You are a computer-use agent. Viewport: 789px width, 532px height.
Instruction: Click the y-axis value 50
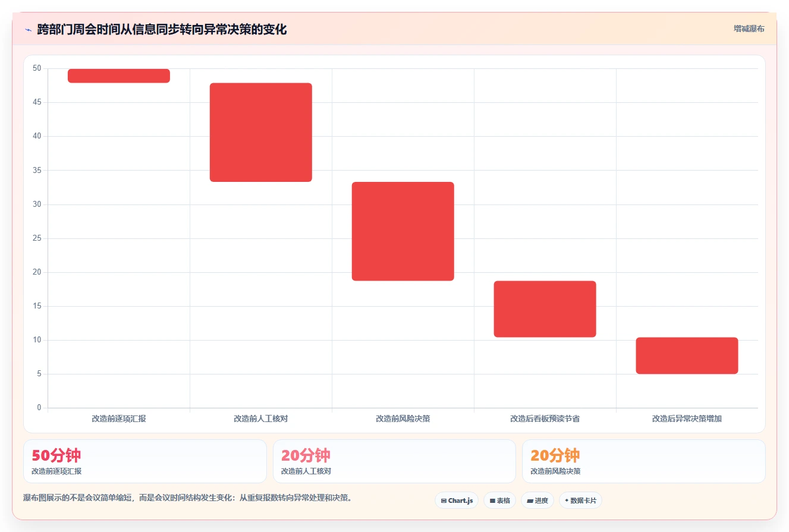37,68
